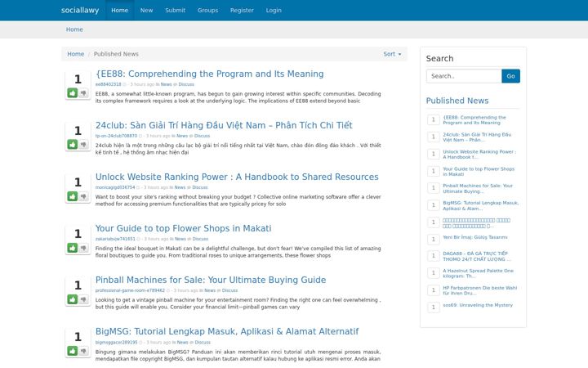Open the Register page
This screenshot has width=588, height=368.
coord(242,10)
